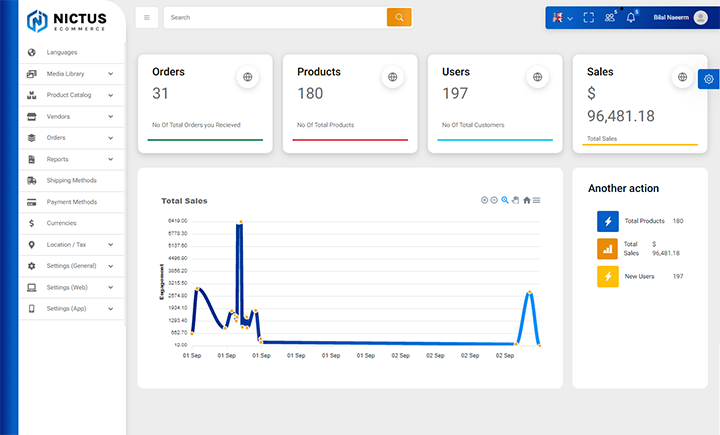Open the chart hamburger export menu
The height and width of the screenshot is (435, 720).
[x=536, y=200]
